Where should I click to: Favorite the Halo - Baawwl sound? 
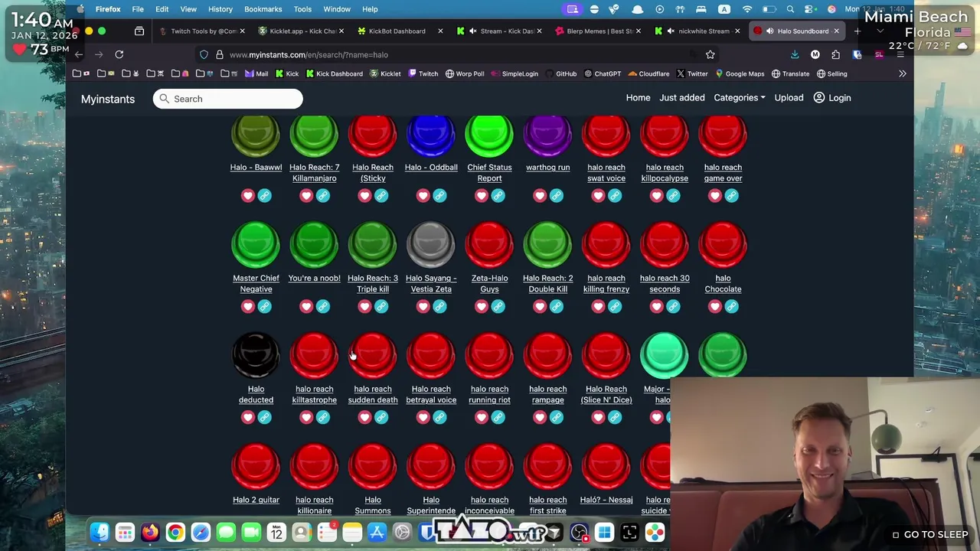(247, 196)
